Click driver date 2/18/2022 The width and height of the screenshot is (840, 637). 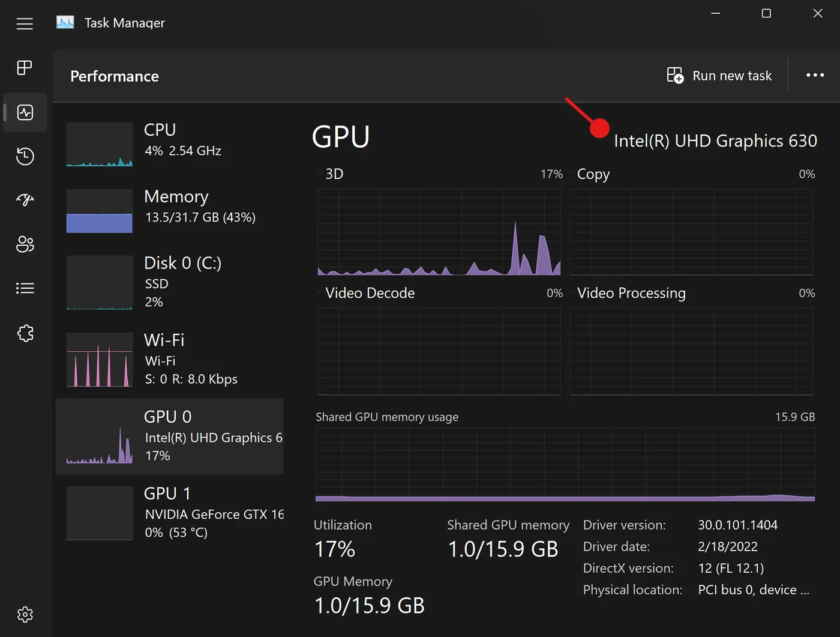[x=728, y=546]
